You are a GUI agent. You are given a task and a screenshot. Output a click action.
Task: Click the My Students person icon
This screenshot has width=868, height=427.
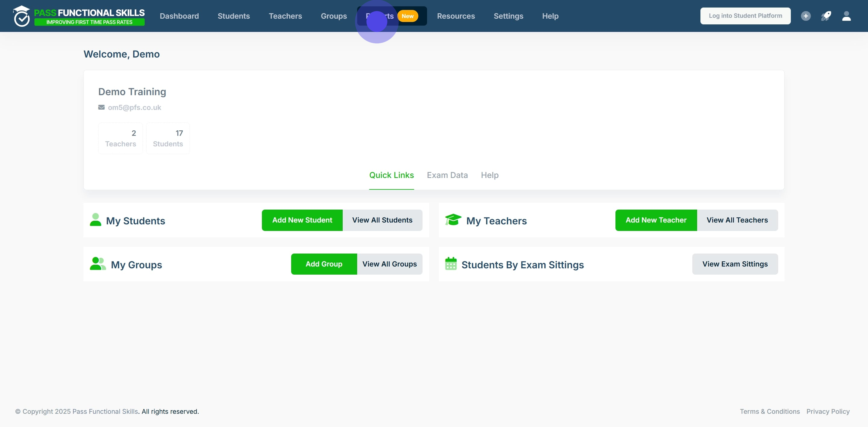[x=95, y=220]
